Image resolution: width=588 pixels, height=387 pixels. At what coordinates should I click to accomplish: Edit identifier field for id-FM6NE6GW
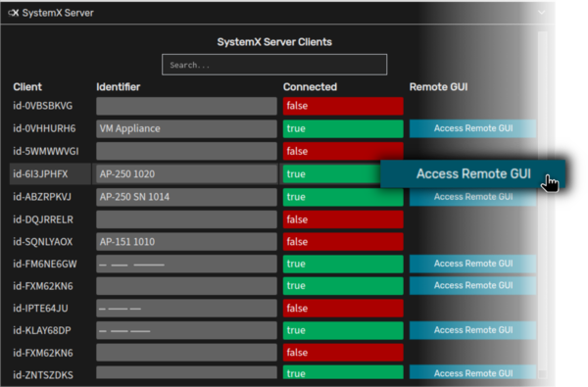point(186,264)
